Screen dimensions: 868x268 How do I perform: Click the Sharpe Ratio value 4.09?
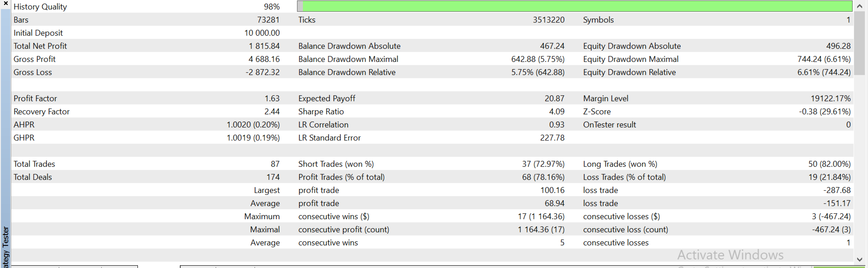[557, 112]
